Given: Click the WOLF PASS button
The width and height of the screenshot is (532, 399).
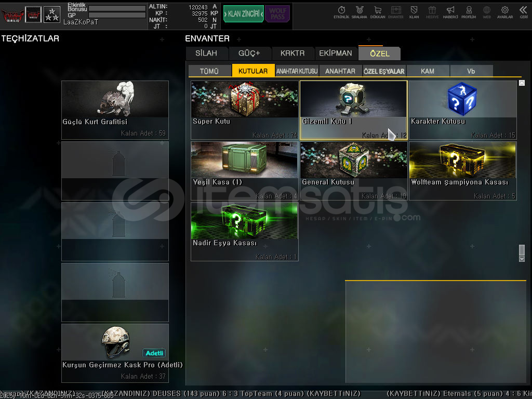Looking at the screenshot, I should click(x=277, y=14).
